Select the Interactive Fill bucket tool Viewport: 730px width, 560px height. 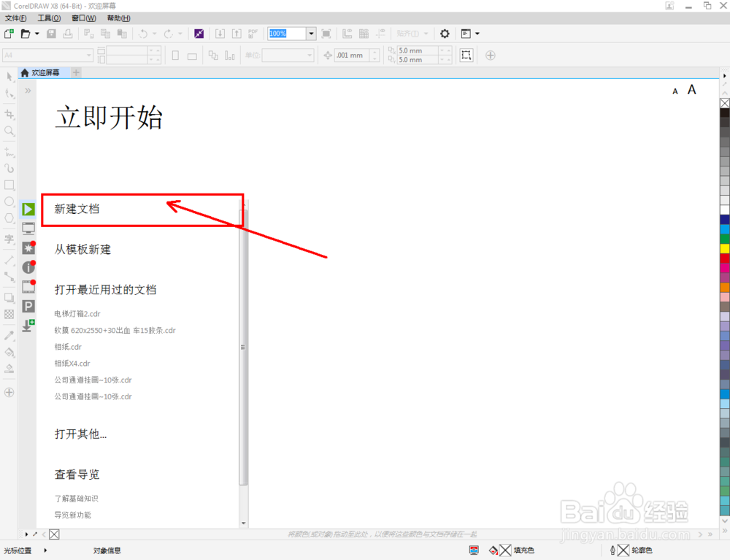click(9, 352)
